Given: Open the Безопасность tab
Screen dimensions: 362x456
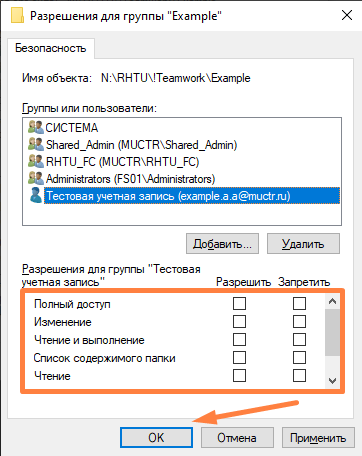Looking at the screenshot, I should pos(51,48).
